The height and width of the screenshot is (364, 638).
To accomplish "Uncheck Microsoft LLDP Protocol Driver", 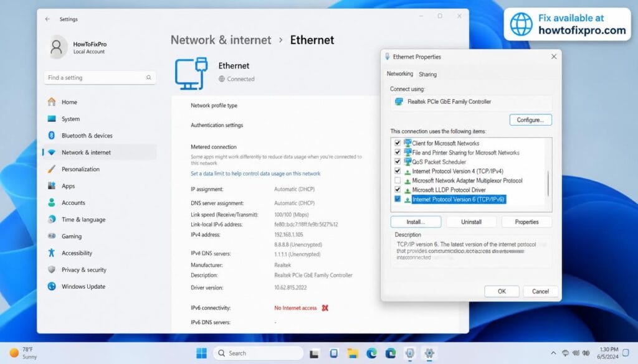I will click(x=398, y=190).
